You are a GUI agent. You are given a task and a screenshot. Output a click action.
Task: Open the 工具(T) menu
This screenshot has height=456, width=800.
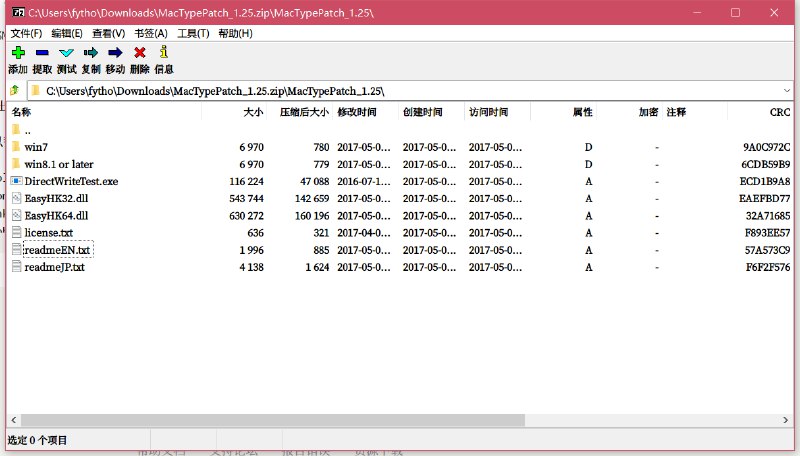click(x=193, y=34)
